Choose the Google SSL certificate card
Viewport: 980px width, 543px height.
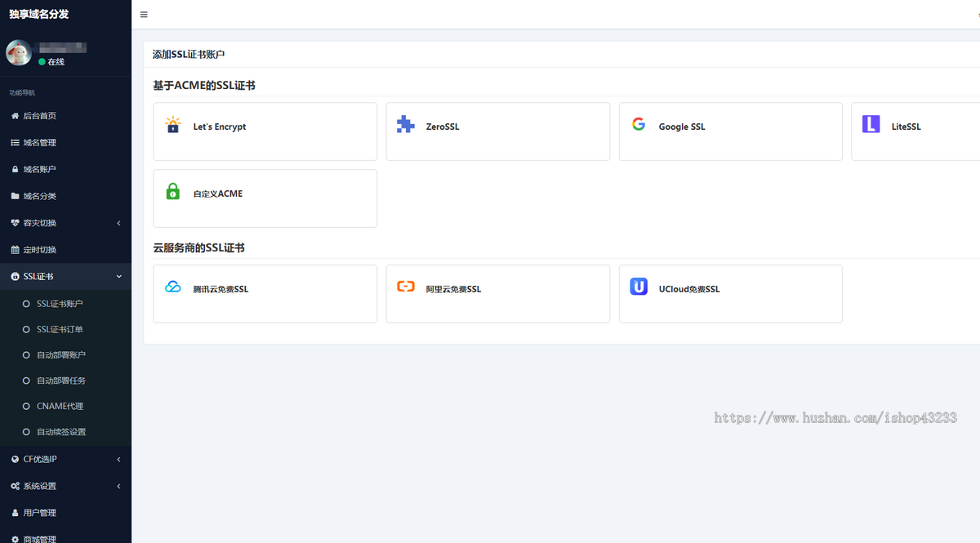click(731, 131)
